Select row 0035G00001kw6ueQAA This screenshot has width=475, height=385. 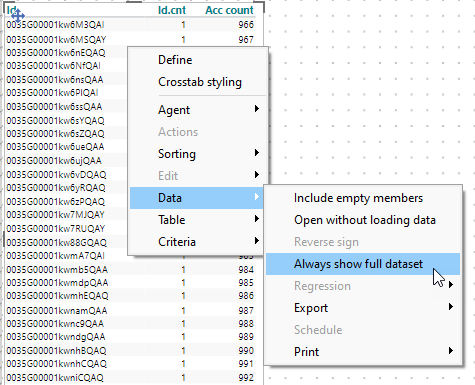pos(55,147)
